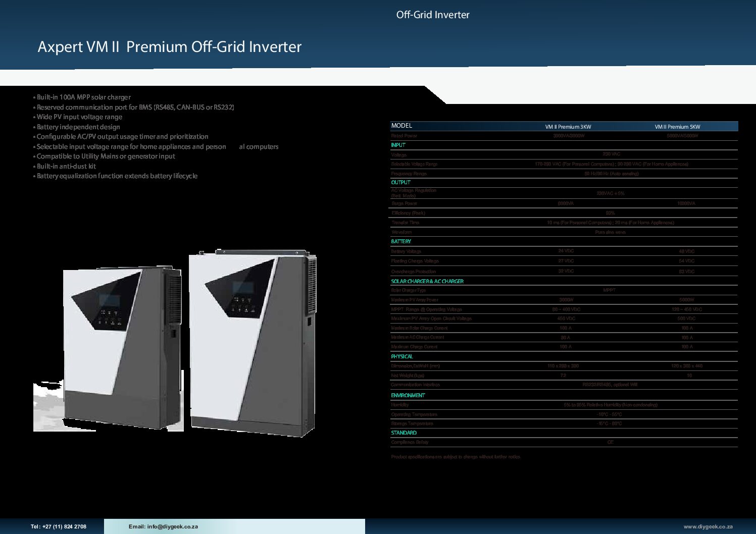This screenshot has width=756, height=534.
Task: Click the SOLAR CHARGER & AC CHARGER heading
Action: [x=427, y=281]
